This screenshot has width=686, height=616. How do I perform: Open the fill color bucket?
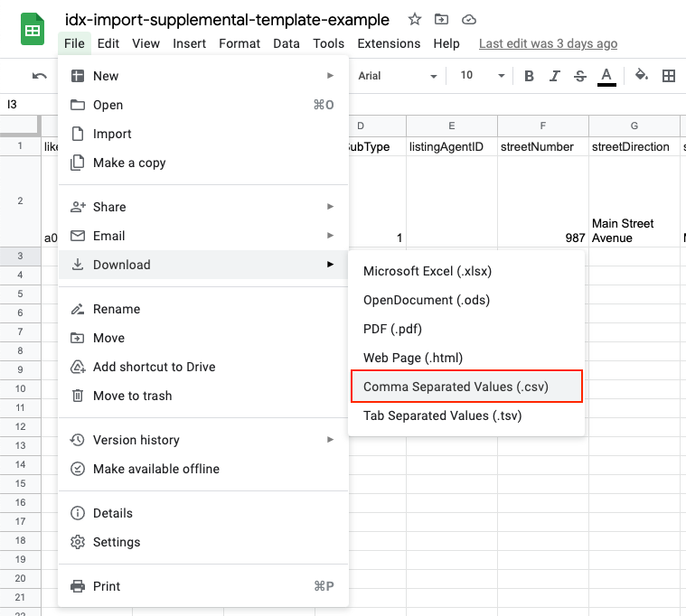click(641, 76)
